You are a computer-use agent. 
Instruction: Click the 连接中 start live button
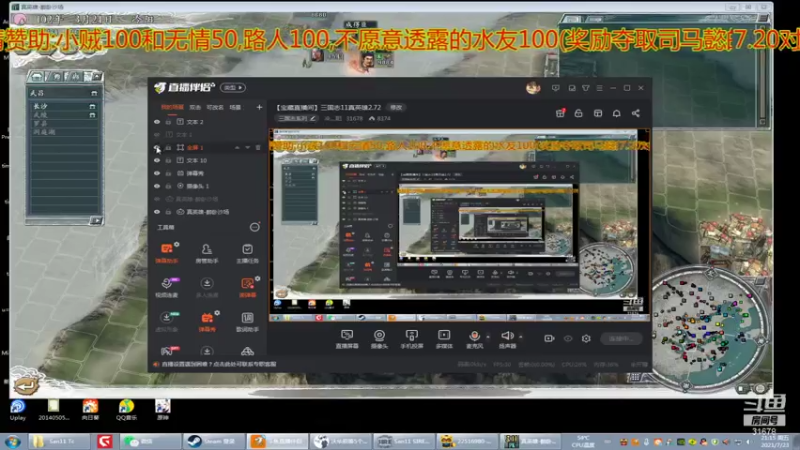(x=620, y=338)
